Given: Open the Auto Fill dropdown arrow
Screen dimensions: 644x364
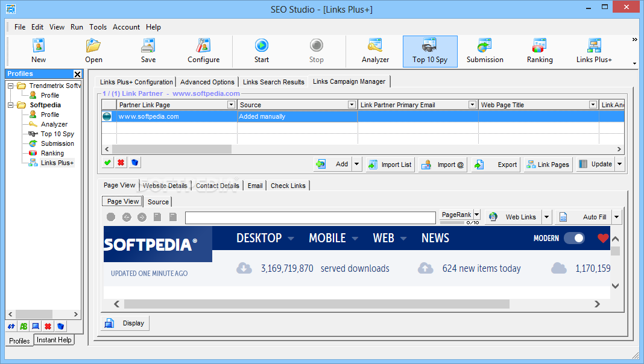Looking at the screenshot, I should (617, 217).
